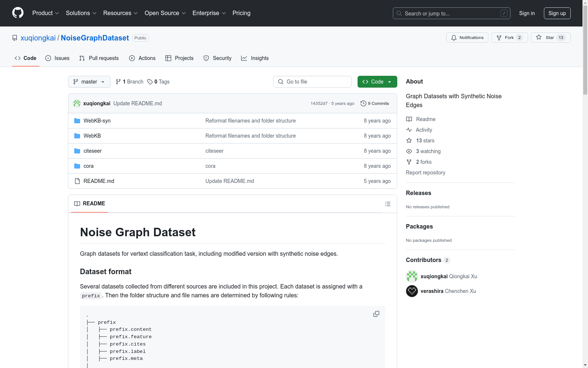This screenshot has width=588, height=368.
Task: Click Report repository link
Action: 426,173
